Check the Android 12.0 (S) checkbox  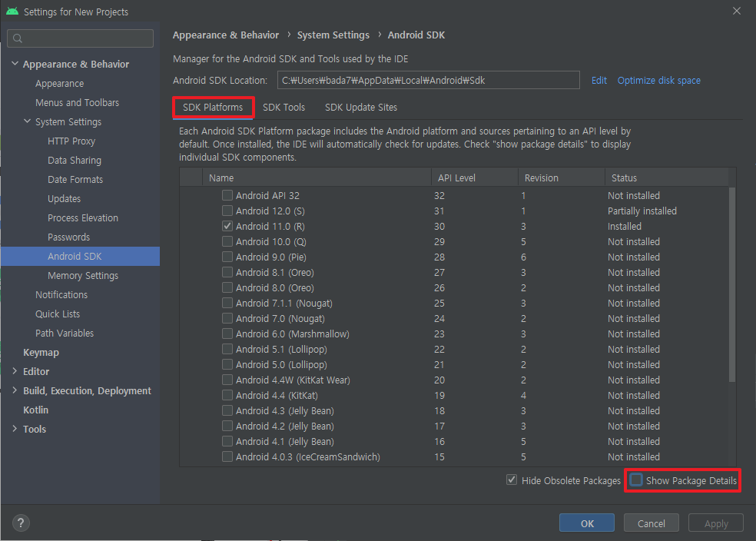(227, 211)
